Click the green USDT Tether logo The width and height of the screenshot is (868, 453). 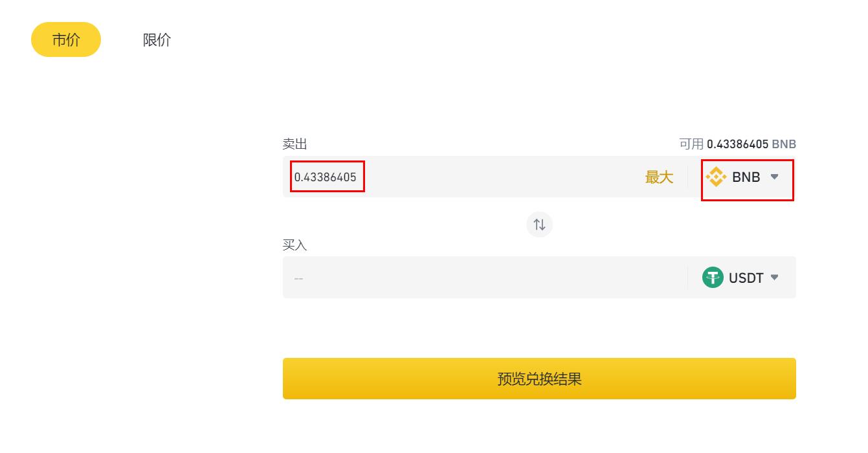coord(713,278)
